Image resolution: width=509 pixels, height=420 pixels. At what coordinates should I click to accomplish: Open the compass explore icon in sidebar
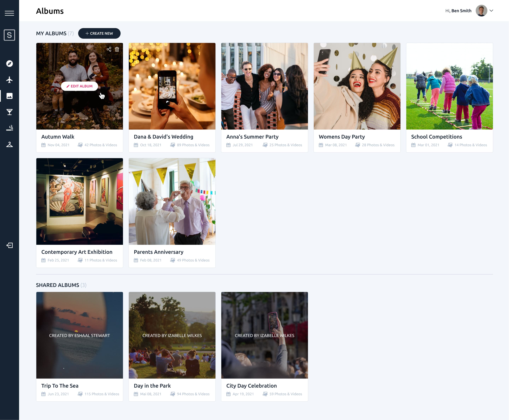(9, 64)
